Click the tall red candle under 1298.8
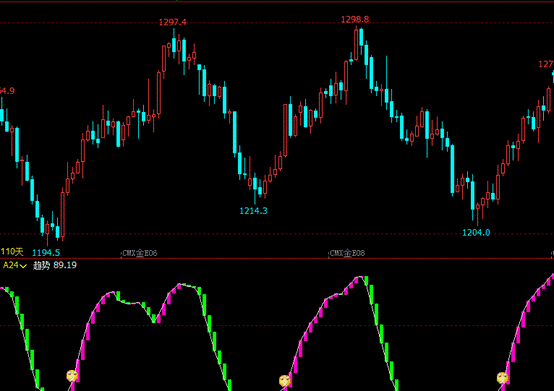 [356, 44]
